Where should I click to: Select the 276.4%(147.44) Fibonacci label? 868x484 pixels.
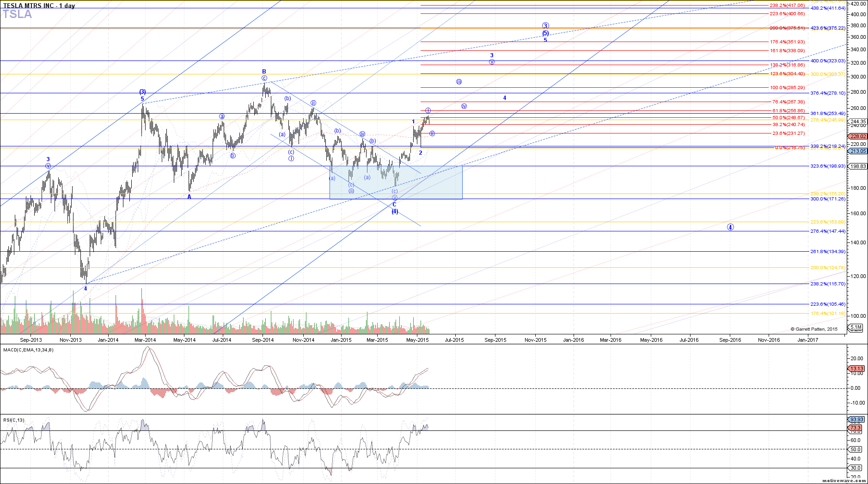[x=828, y=231]
